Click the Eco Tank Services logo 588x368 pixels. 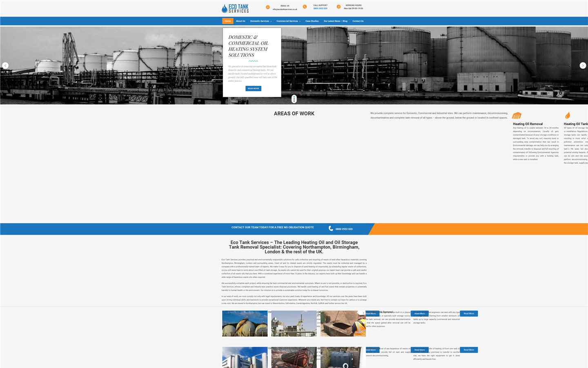235,8
